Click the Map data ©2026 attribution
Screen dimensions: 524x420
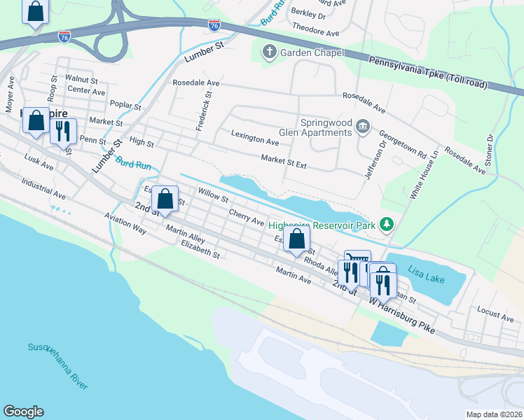[495, 414]
